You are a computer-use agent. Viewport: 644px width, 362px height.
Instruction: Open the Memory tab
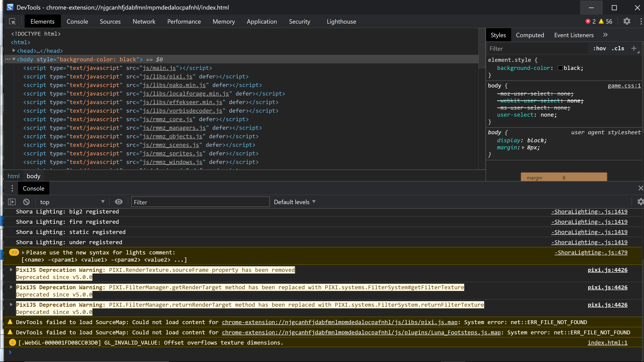pyautogui.click(x=224, y=21)
